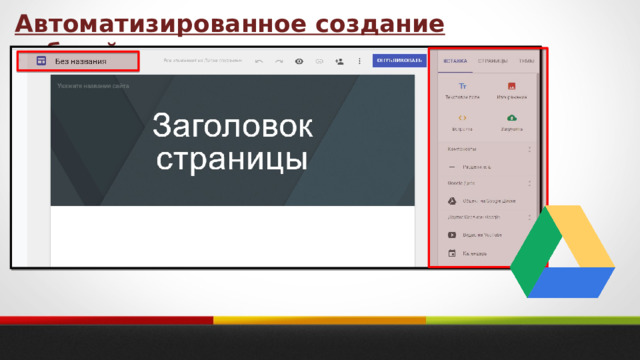
Task: Switch to the ТЕМЫ tab
Action: (527, 61)
